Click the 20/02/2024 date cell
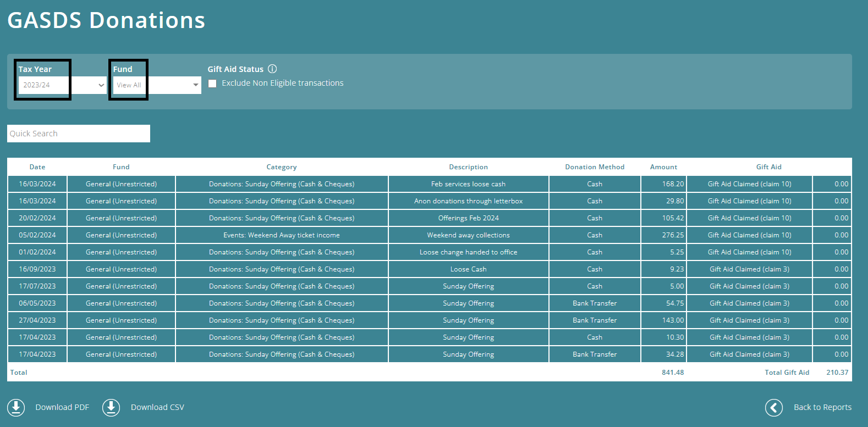The height and width of the screenshot is (427, 868). [37, 218]
